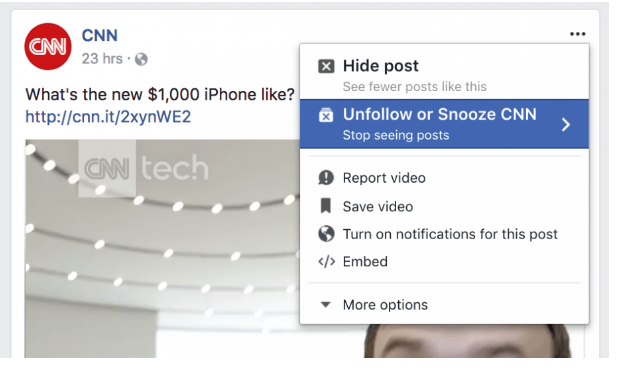617x383 pixels.
Task: Click the Embed code brackets icon
Action: (x=326, y=261)
